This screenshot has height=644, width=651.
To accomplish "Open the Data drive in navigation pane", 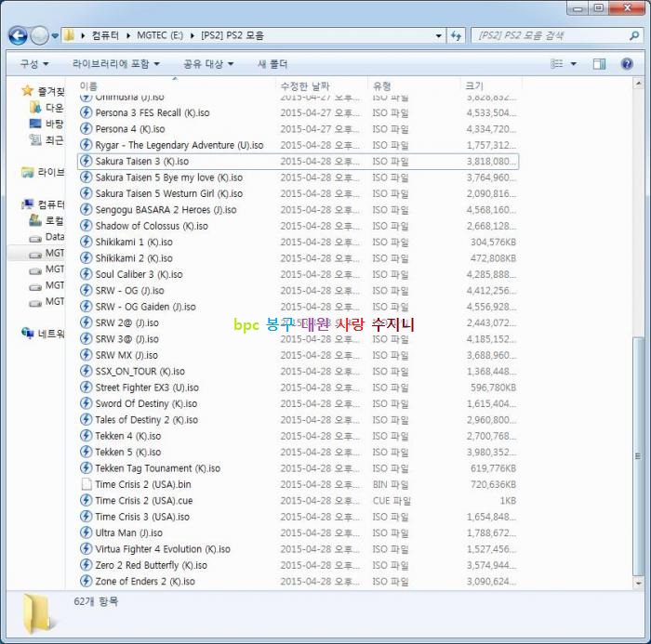I will click(x=46, y=237).
